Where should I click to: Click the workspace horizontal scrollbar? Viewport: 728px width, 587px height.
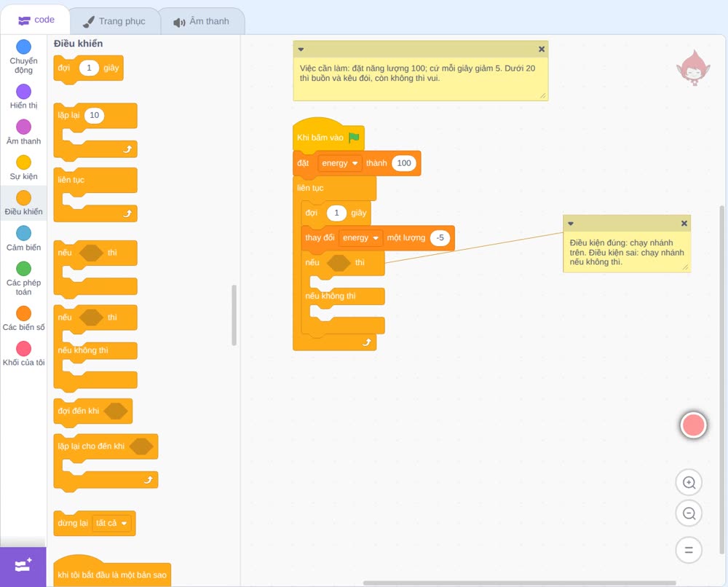coord(519,583)
